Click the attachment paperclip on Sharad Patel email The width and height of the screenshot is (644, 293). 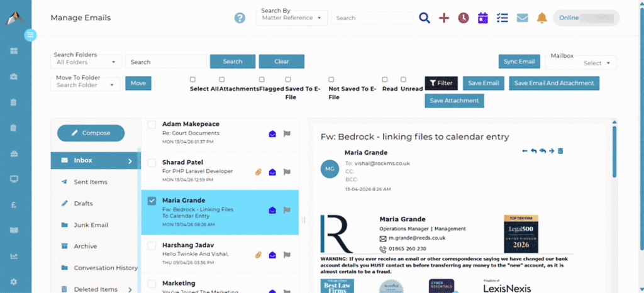tap(258, 172)
